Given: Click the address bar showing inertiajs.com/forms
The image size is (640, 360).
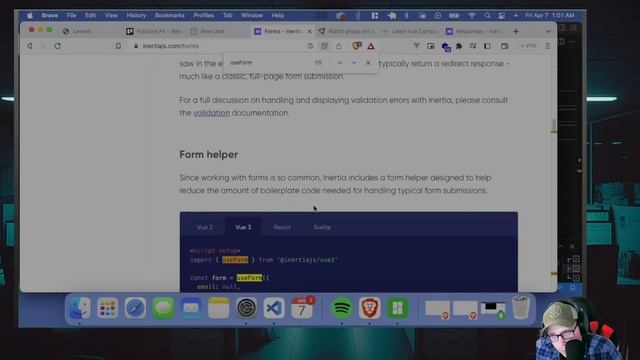Looking at the screenshot, I should 220,46.
